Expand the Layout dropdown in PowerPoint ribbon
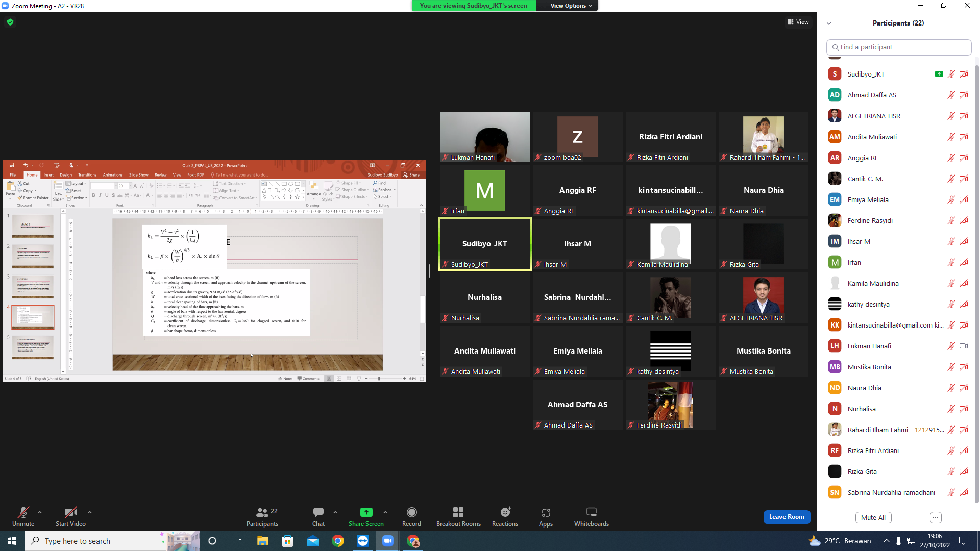The height and width of the screenshot is (551, 980). 77,184
